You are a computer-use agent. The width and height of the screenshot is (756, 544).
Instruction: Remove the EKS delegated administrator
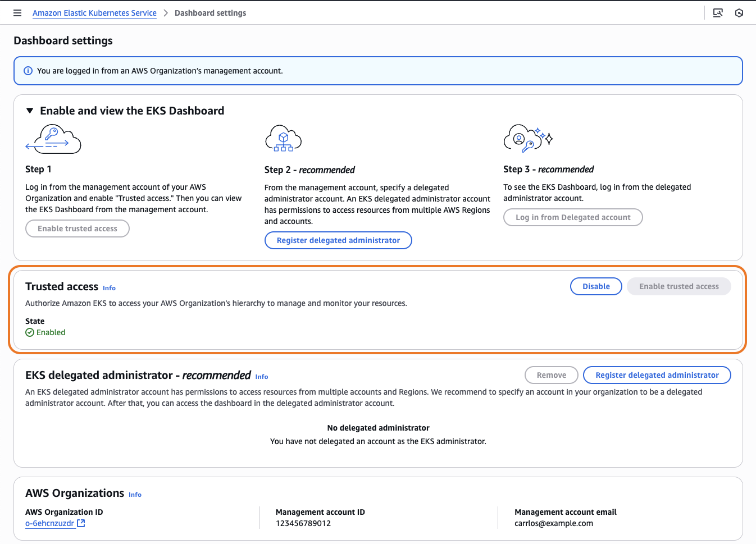click(x=551, y=374)
